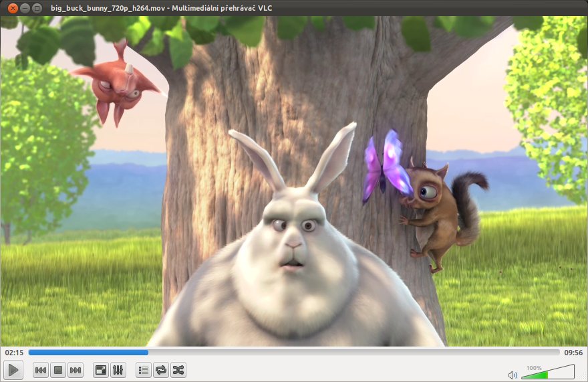Image resolution: width=588 pixels, height=382 pixels.
Task: Toggle remaining time on the 09:56 label
Action: coord(573,353)
